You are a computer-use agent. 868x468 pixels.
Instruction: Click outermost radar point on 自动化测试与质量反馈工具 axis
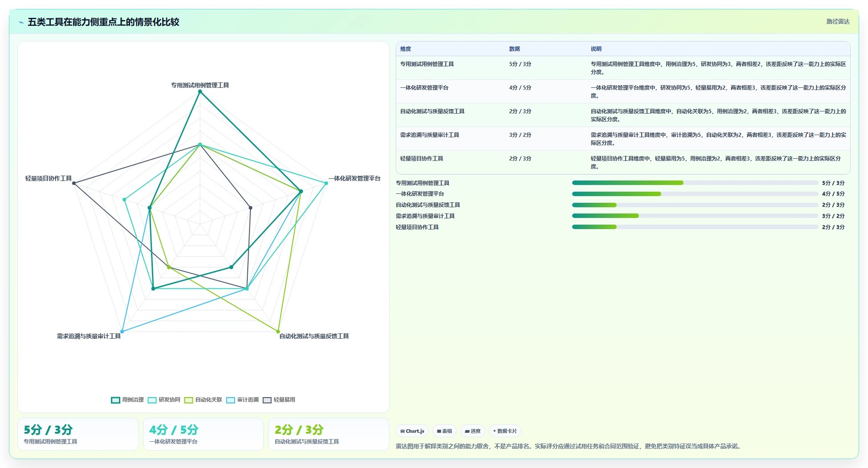click(278, 332)
